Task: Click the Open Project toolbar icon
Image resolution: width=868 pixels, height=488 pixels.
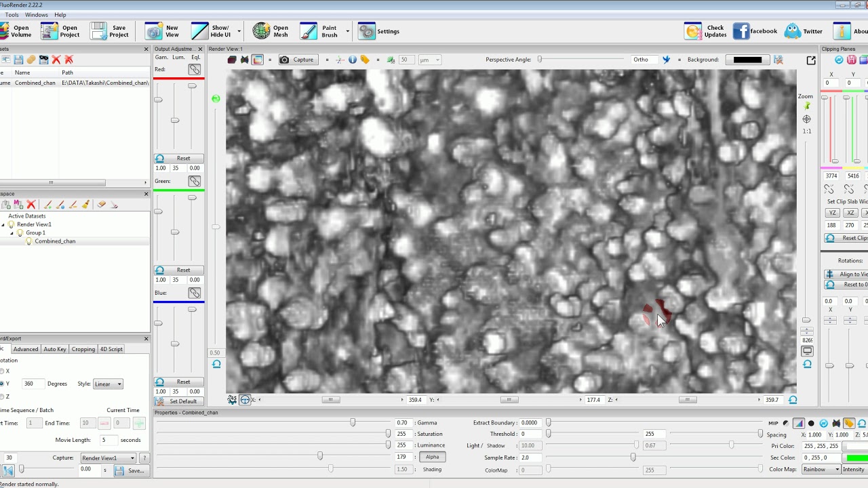Action: coord(60,31)
